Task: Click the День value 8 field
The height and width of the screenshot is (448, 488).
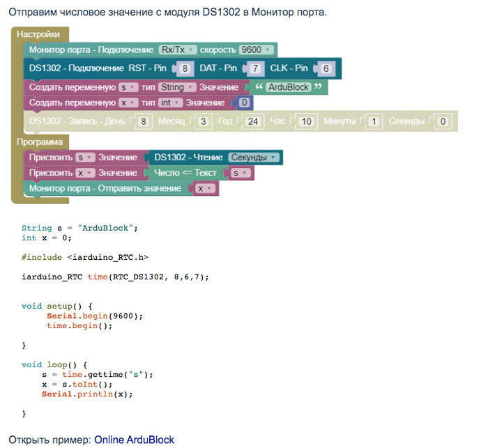Action: 144,121
